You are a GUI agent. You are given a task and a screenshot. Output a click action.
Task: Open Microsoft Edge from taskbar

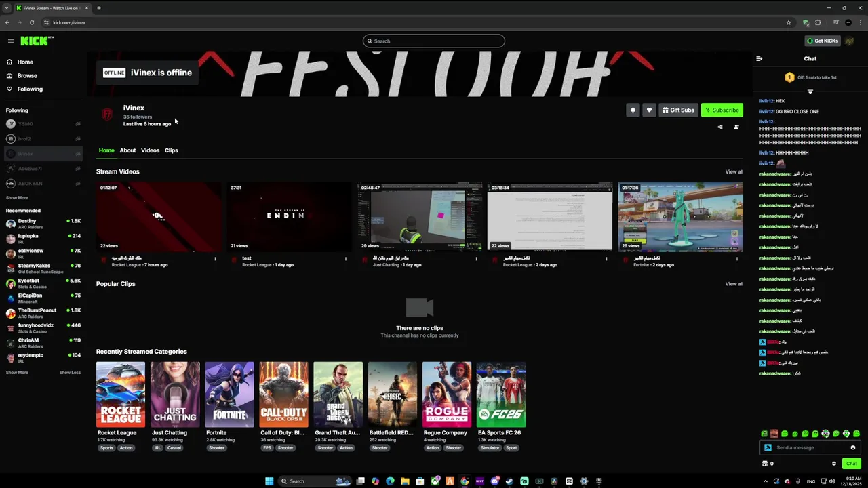pos(391,481)
